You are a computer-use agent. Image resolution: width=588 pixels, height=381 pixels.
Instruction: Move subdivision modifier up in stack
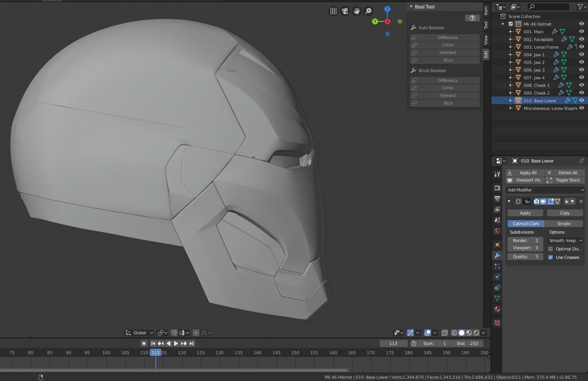point(567,201)
